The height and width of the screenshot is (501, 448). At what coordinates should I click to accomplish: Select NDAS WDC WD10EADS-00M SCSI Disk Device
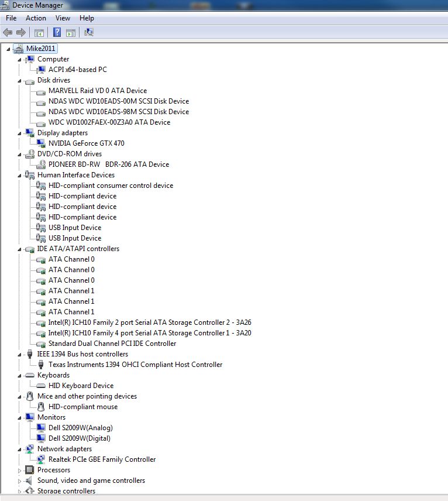(x=119, y=101)
